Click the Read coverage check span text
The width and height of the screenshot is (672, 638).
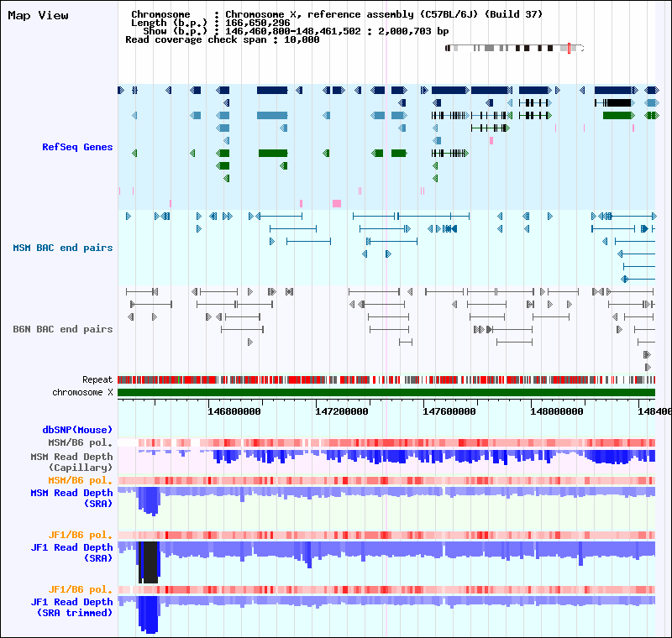click(x=223, y=39)
